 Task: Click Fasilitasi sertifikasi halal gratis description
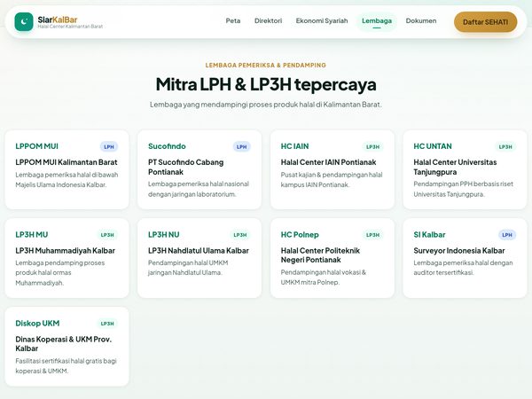pyautogui.click(x=66, y=365)
